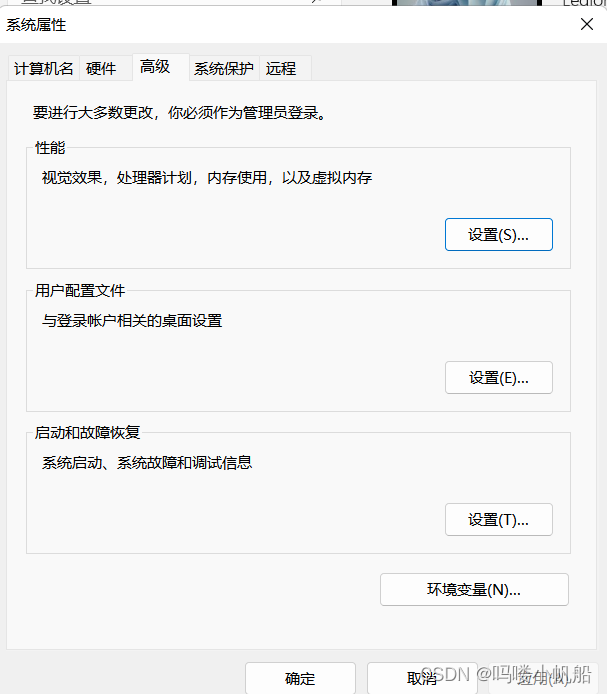This screenshot has height=694, width=607.
Task: Open the 环境变量(N) dialog
Action: (x=474, y=590)
